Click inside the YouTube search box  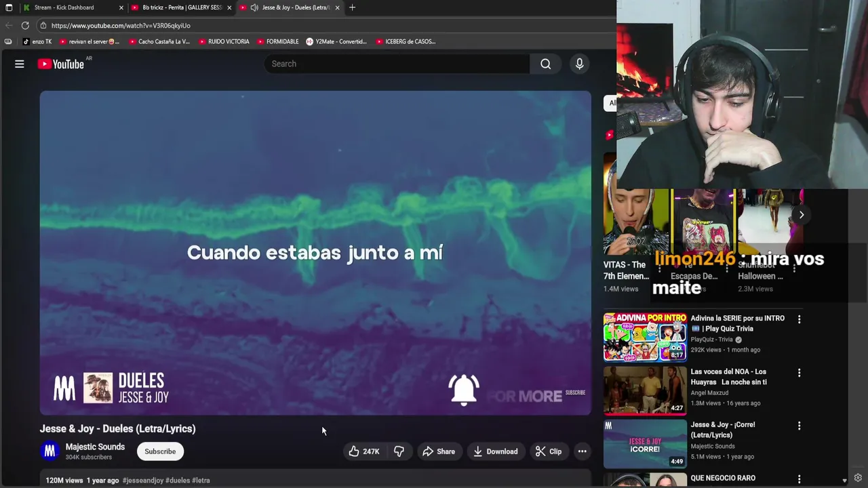[x=397, y=64]
